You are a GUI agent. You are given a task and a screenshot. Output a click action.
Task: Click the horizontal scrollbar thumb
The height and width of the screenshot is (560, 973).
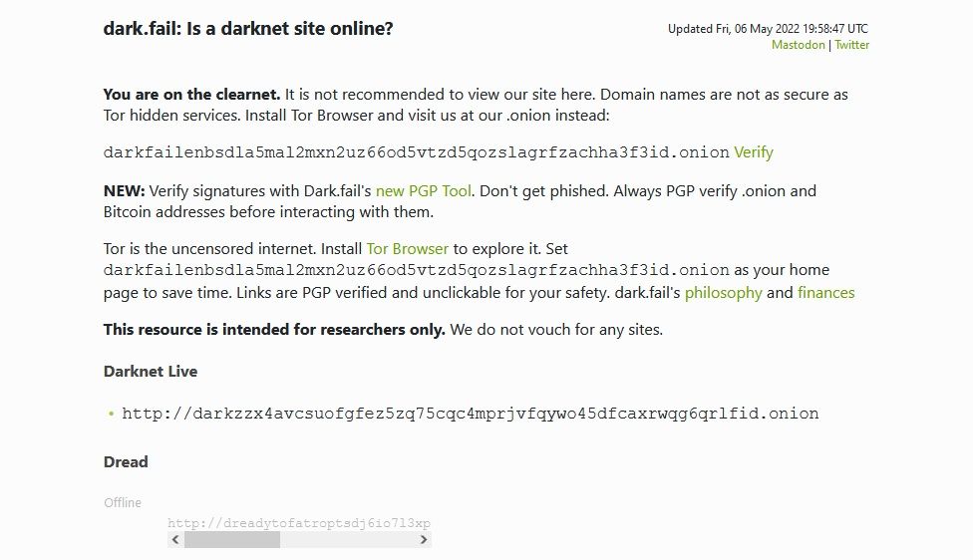[x=231, y=539]
